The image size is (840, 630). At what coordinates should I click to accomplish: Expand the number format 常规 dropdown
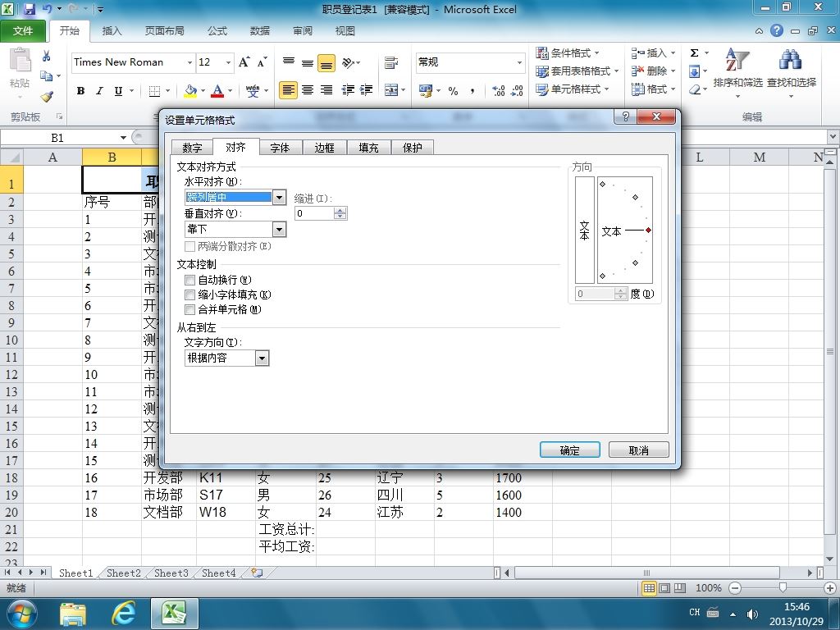[x=519, y=62]
